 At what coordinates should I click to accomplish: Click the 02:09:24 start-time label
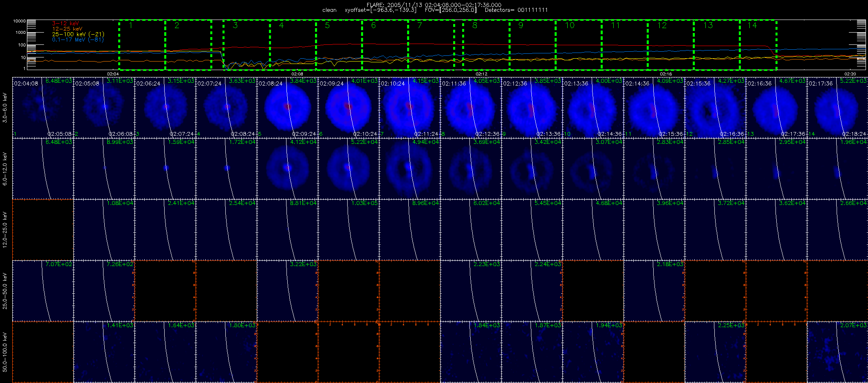pos(331,83)
